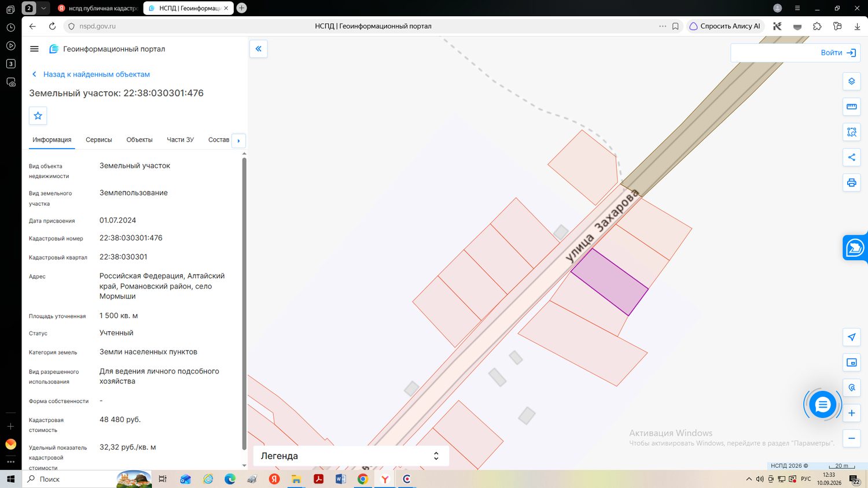Open Google Chrome from the taskbar
This screenshot has height=488, width=868.
[363, 479]
